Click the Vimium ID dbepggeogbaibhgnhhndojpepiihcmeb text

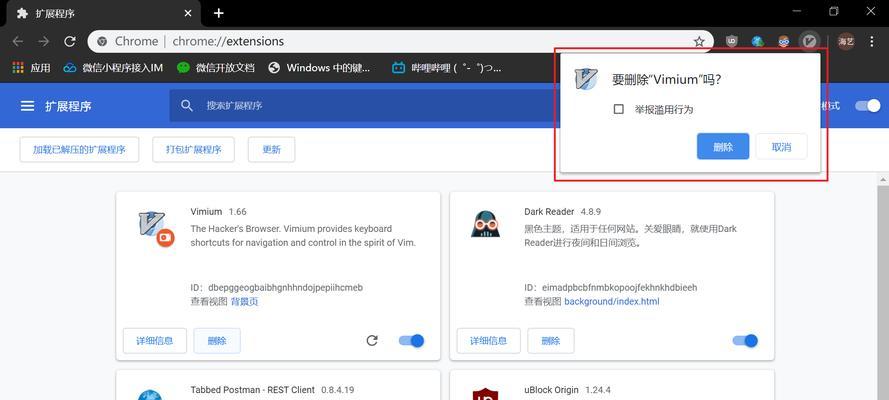(x=277, y=288)
